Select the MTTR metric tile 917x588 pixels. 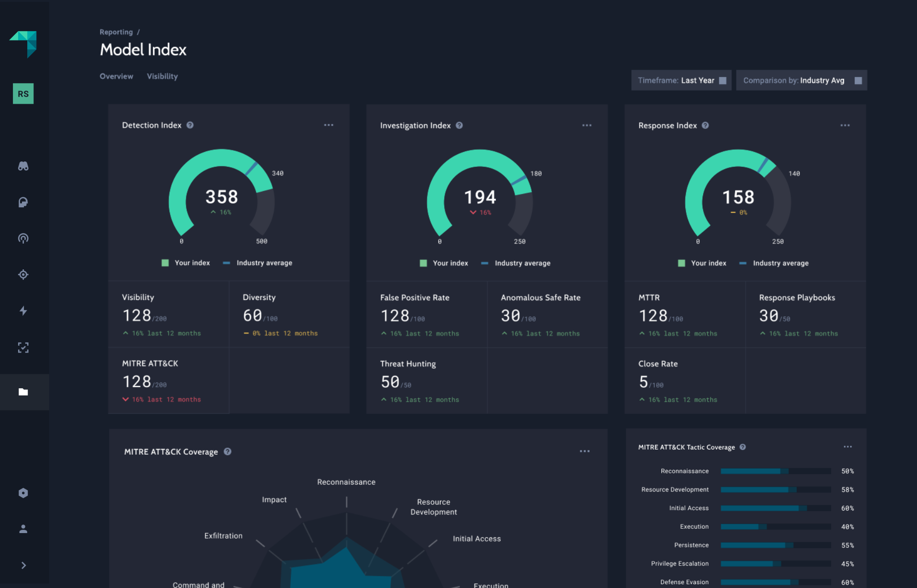click(x=685, y=315)
